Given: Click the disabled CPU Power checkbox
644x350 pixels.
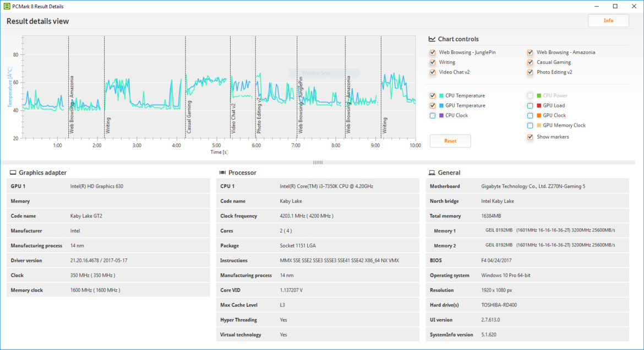Looking at the screenshot, I should tap(530, 95).
